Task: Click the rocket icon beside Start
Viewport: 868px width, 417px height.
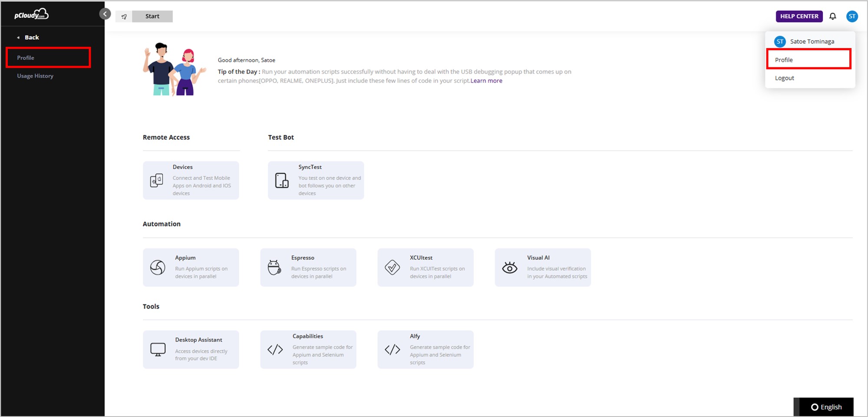Action: pyautogui.click(x=124, y=16)
